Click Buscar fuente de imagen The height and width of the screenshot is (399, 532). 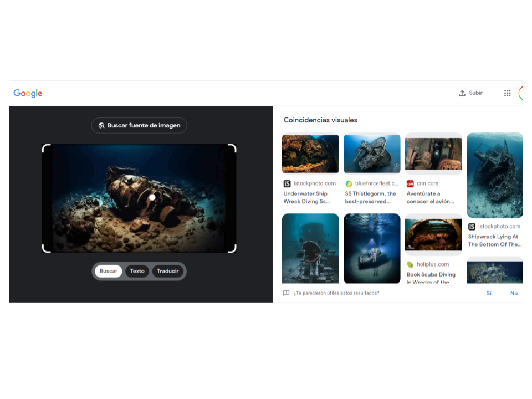139,126
